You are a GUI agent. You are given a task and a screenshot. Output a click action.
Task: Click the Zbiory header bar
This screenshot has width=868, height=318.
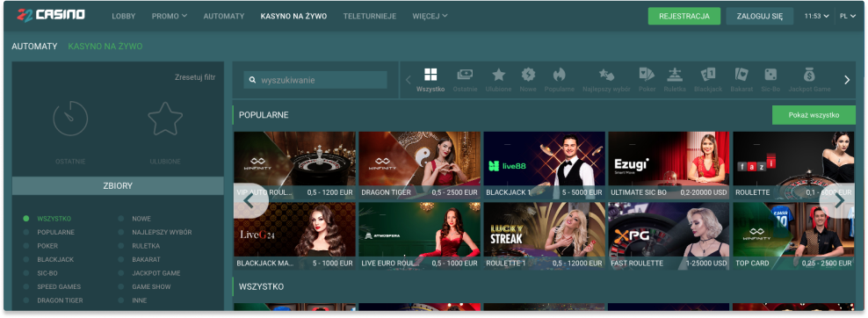tap(118, 186)
